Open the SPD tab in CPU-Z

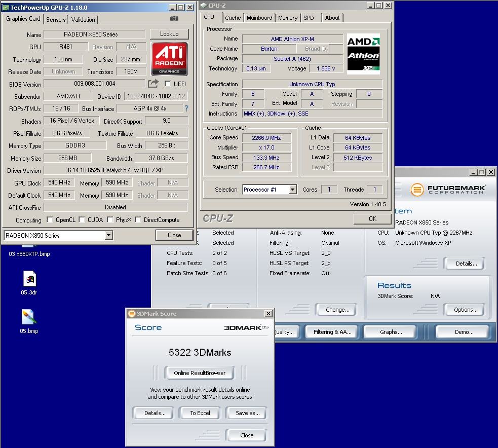[309, 18]
